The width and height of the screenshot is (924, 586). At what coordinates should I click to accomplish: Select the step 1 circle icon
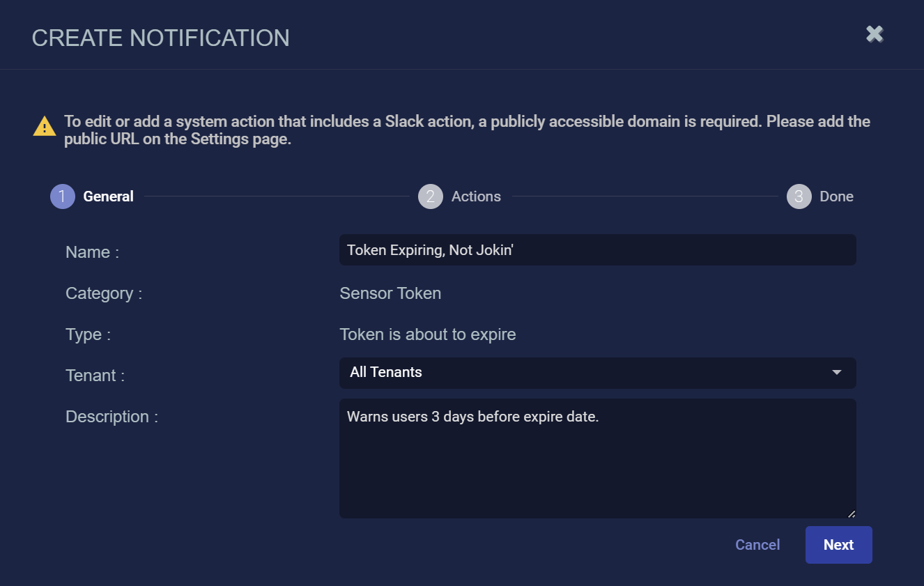point(62,196)
